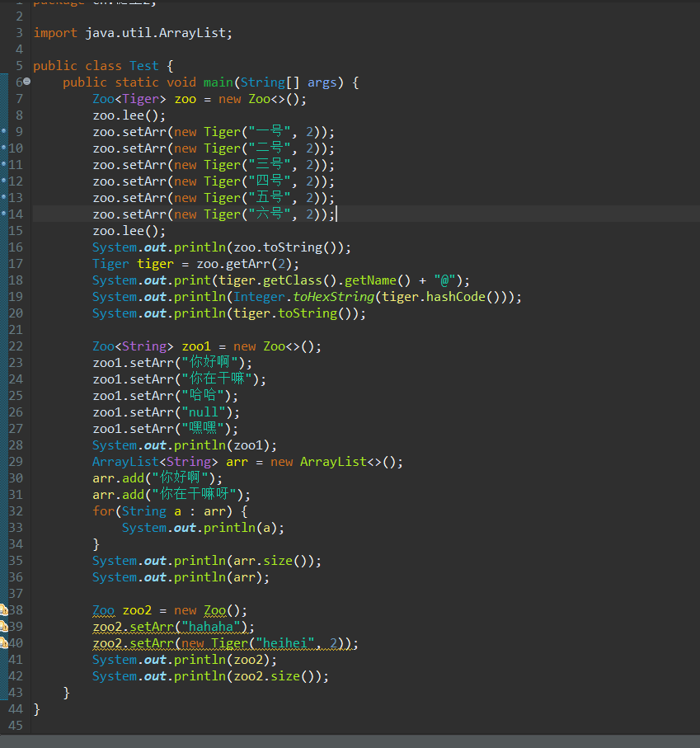Image resolution: width=700 pixels, height=748 pixels.
Task: Click the zoo.getArr(2) assignment line
Action: 196,264
